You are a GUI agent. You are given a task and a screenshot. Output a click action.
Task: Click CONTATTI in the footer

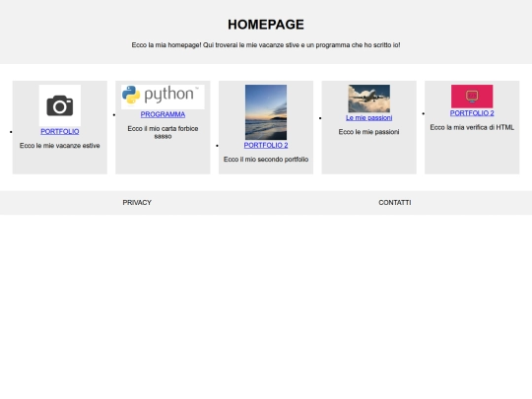395,203
